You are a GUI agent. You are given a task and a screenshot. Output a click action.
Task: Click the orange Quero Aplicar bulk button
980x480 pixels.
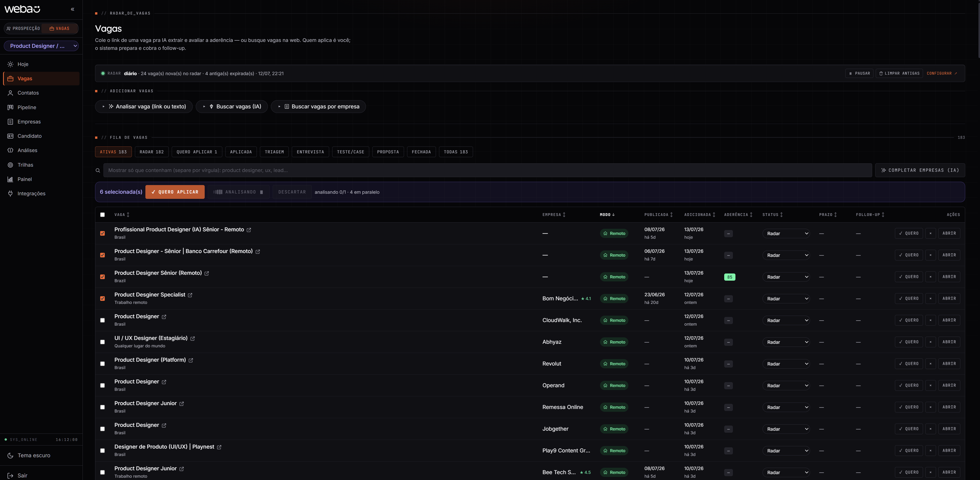coord(175,192)
